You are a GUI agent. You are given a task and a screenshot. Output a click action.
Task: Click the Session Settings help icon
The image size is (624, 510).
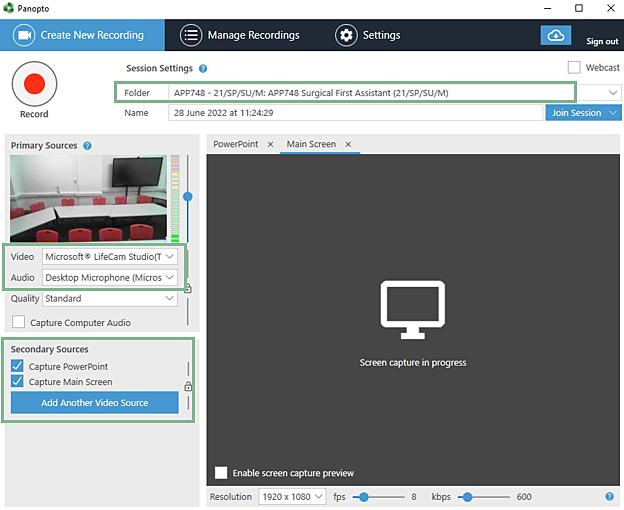click(x=203, y=68)
